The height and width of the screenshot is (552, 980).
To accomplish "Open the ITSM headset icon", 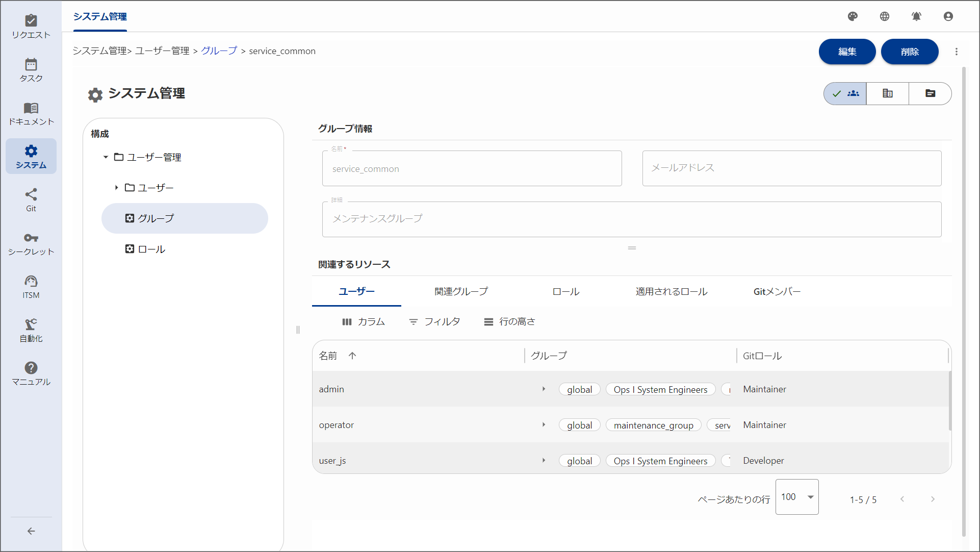I will coord(31,287).
